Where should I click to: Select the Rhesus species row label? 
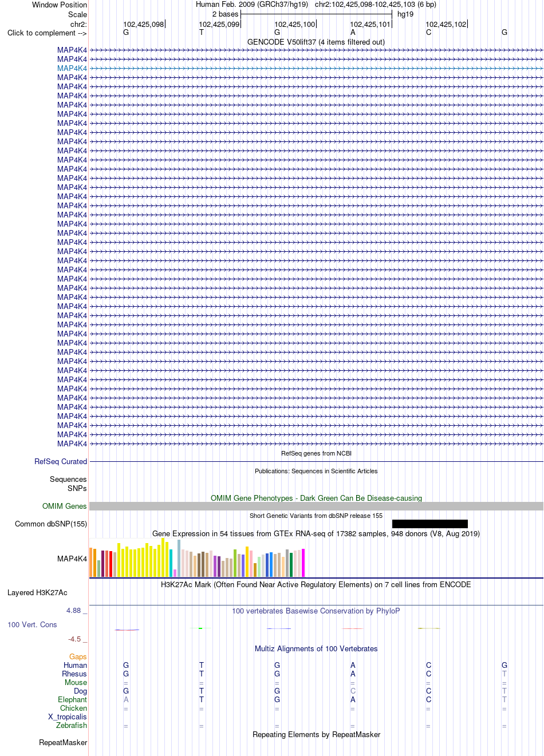(x=74, y=674)
